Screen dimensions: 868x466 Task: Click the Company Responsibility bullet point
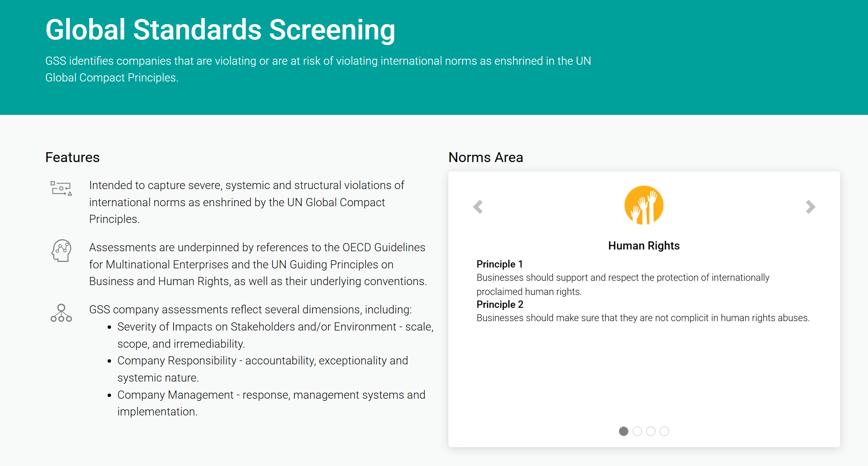(x=262, y=369)
